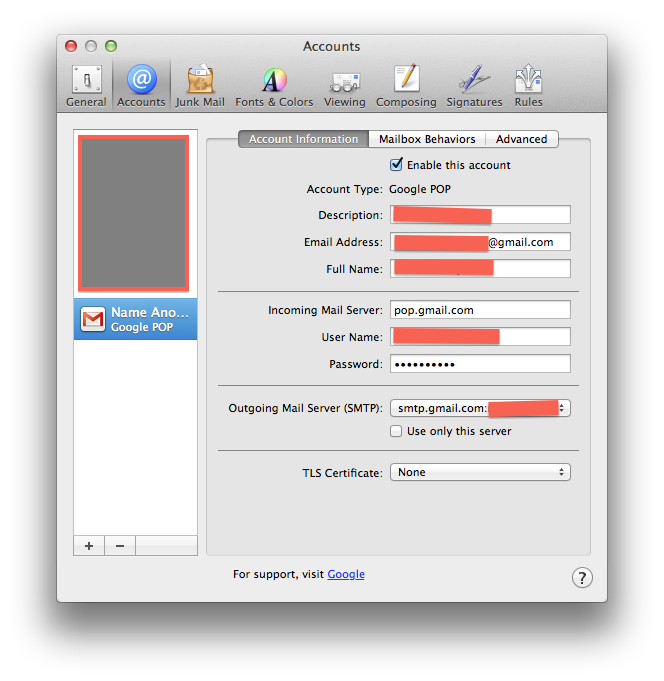Open the Signatures preferences pane

coord(474,86)
